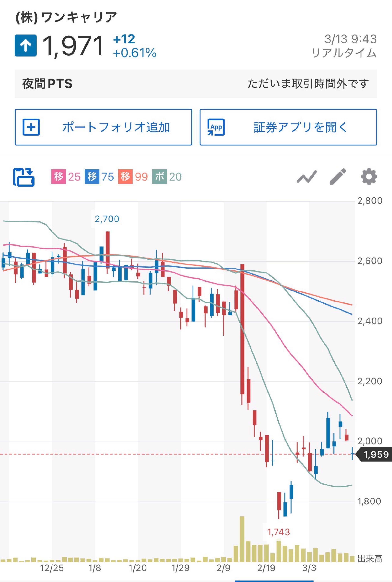Toggle the Bollinger band 20 indicator

167,177
